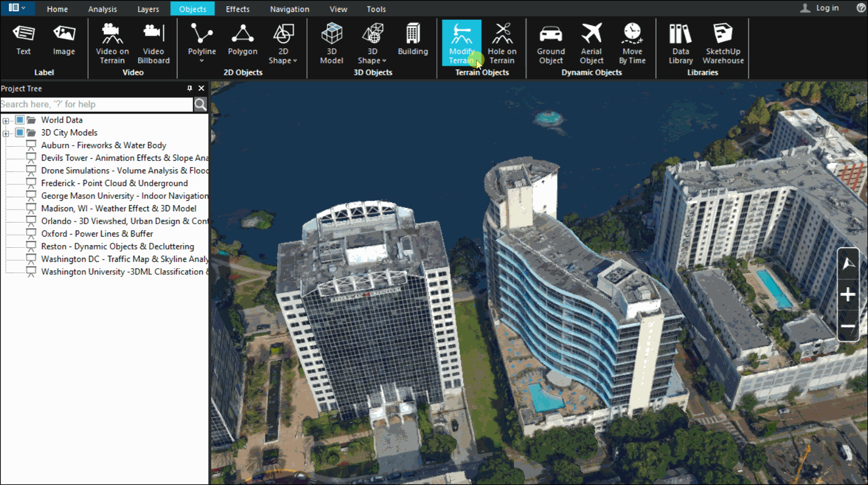Open Madison, WI - Weather Effect item

click(x=118, y=208)
